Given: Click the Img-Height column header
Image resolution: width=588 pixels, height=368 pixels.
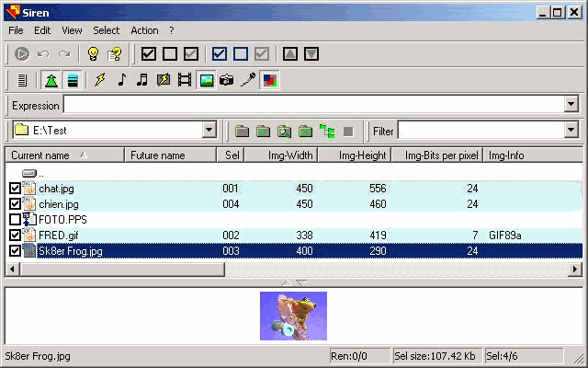Looking at the screenshot, I should (x=355, y=155).
